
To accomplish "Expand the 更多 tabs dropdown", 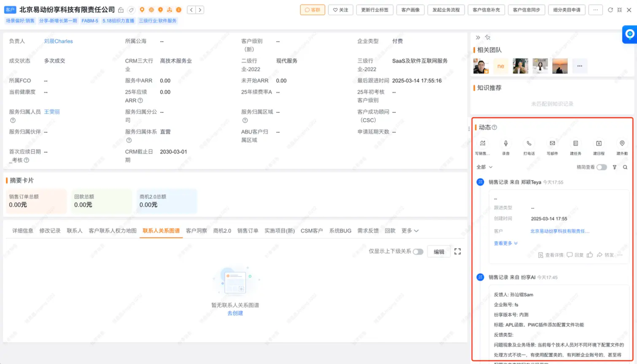I will (410, 231).
